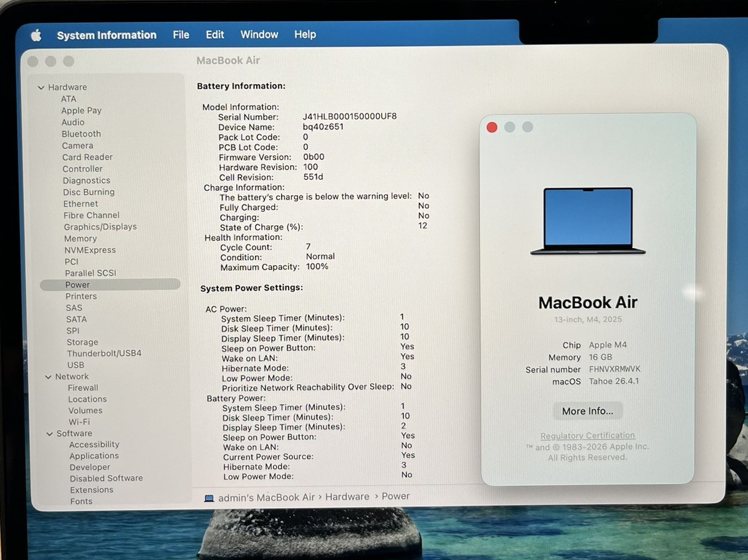Open the Window menu
Image resolution: width=748 pixels, height=560 pixels.
[x=259, y=34]
